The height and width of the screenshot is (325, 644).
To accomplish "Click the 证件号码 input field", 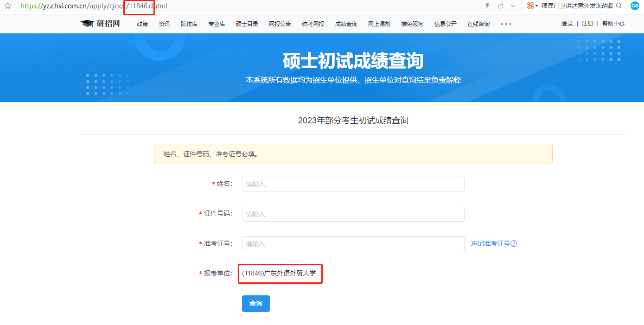I will 353,214.
